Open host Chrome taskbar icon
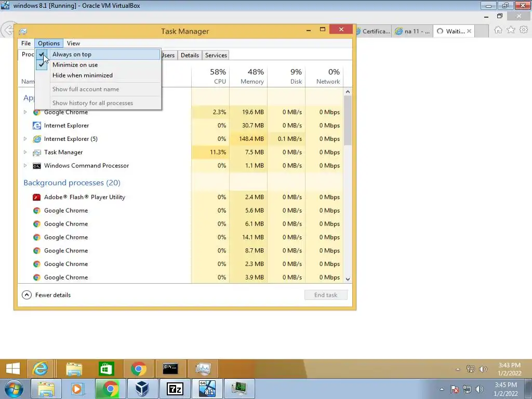 (110, 389)
